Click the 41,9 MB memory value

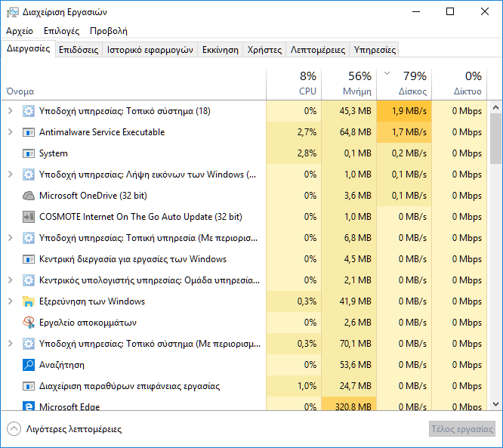pyautogui.click(x=356, y=301)
